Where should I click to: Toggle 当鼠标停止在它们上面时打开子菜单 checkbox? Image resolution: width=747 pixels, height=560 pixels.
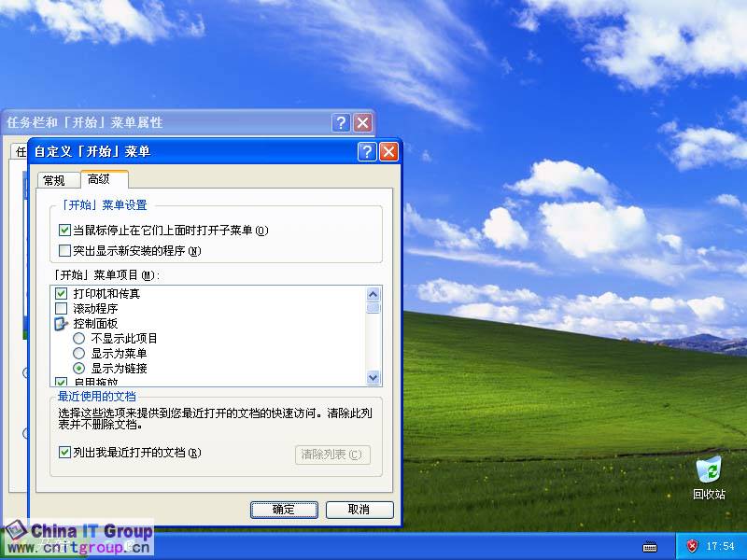[64, 231]
